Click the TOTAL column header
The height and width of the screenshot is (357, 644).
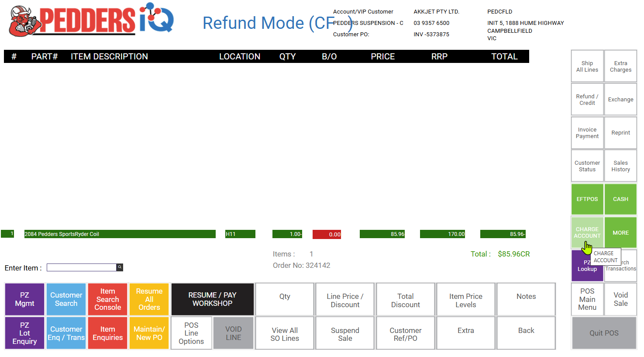(x=504, y=56)
